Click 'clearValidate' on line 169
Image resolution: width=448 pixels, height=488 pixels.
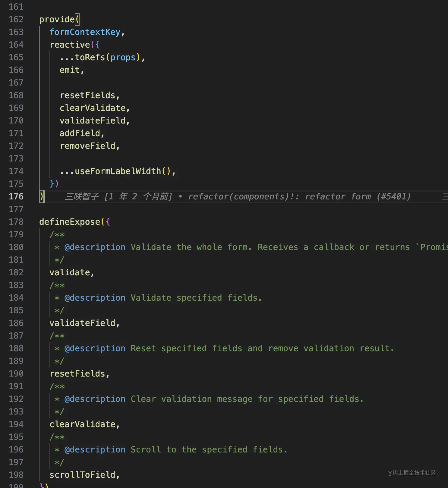pyautogui.click(x=93, y=108)
